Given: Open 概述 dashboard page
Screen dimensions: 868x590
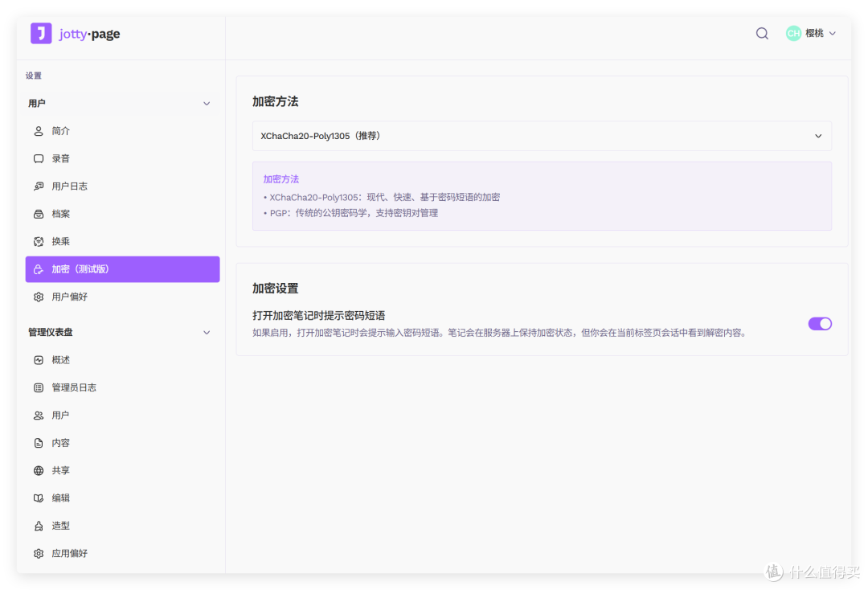Looking at the screenshot, I should coord(122,360).
